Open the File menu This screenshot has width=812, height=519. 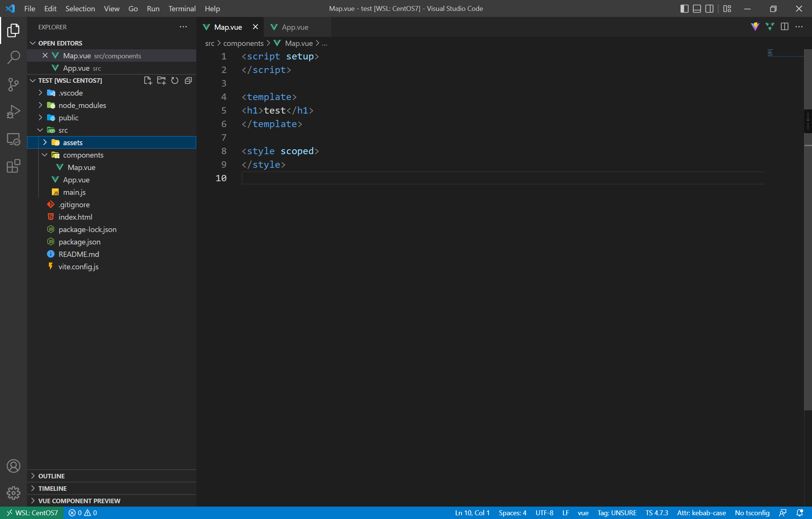coord(29,9)
